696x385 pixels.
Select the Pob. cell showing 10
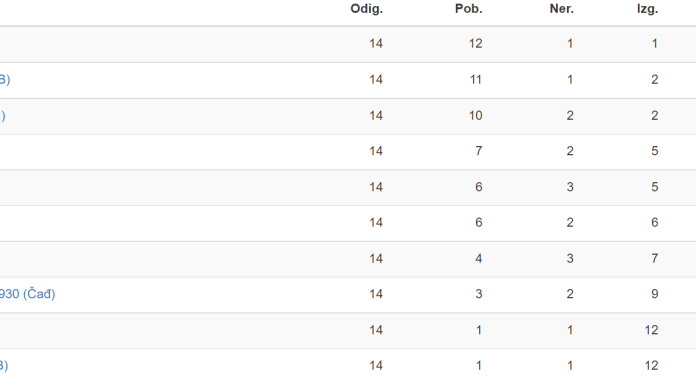tap(475, 115)
